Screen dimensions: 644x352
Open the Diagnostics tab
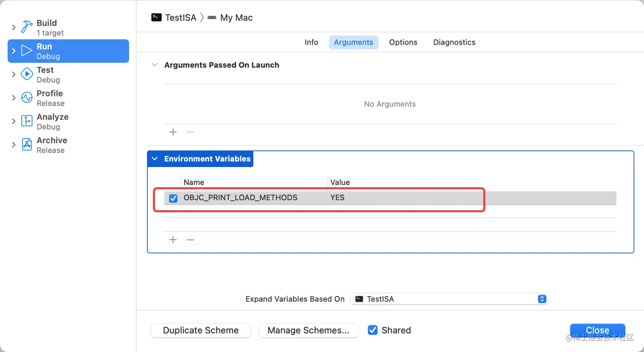(x=454, y=42)
